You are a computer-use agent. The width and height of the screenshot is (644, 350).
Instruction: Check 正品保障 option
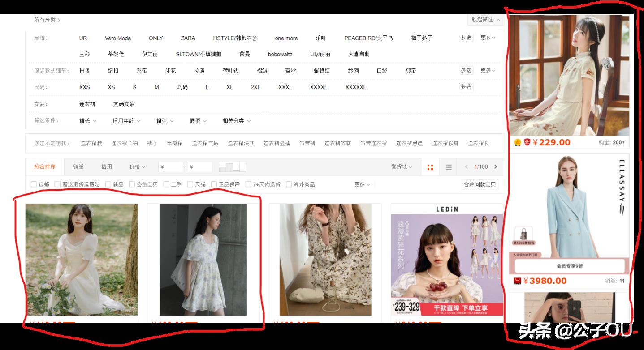tap(214, 184)
